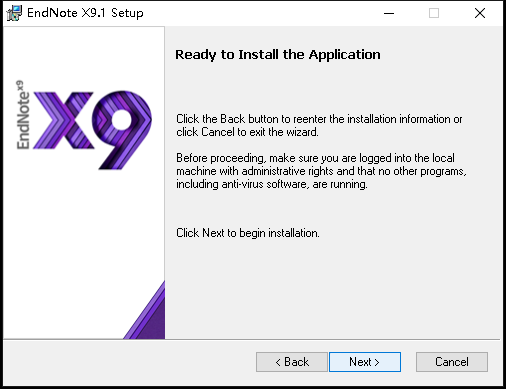Click the white left banner panel
Image resolution: width=506 pixels, height=389 pixels.
(x=84, y=183)
